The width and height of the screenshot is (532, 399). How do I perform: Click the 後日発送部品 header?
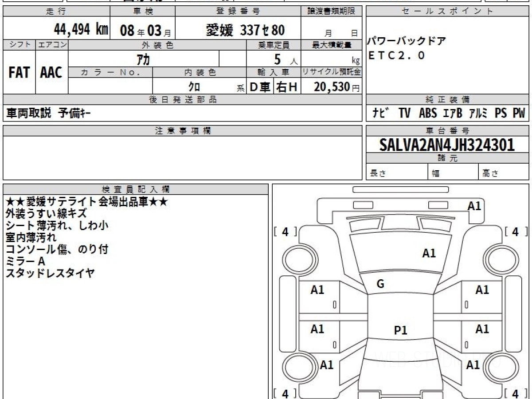point(182,100)
